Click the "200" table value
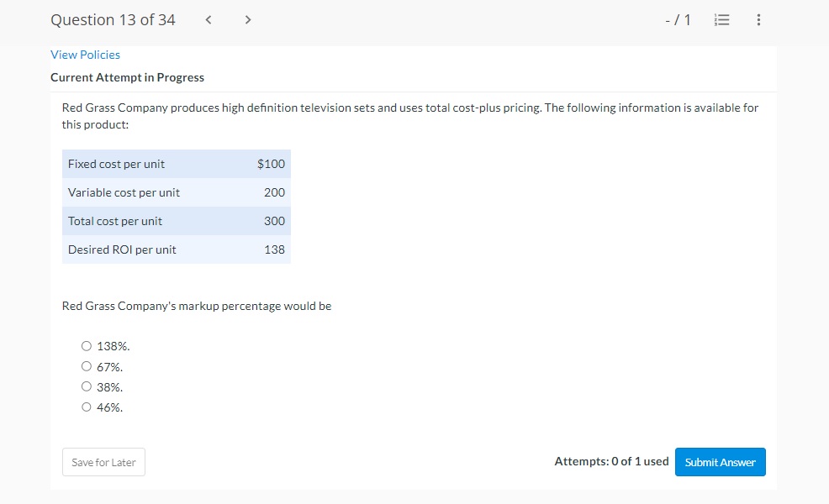 click(274, 193)
